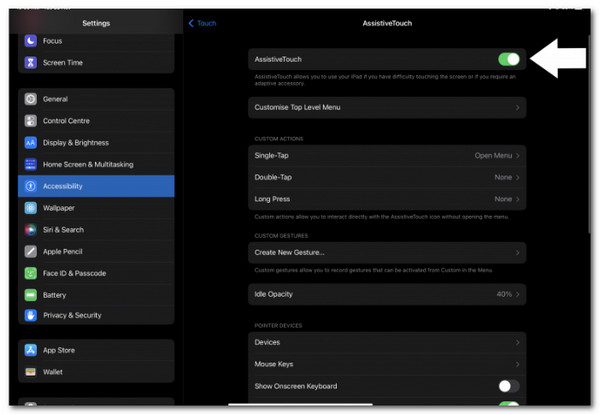Viewport: 600px width, 415px height.
Task: Tap the Control Centre icon
Action: pyautogui.click(x=31, y=121)
